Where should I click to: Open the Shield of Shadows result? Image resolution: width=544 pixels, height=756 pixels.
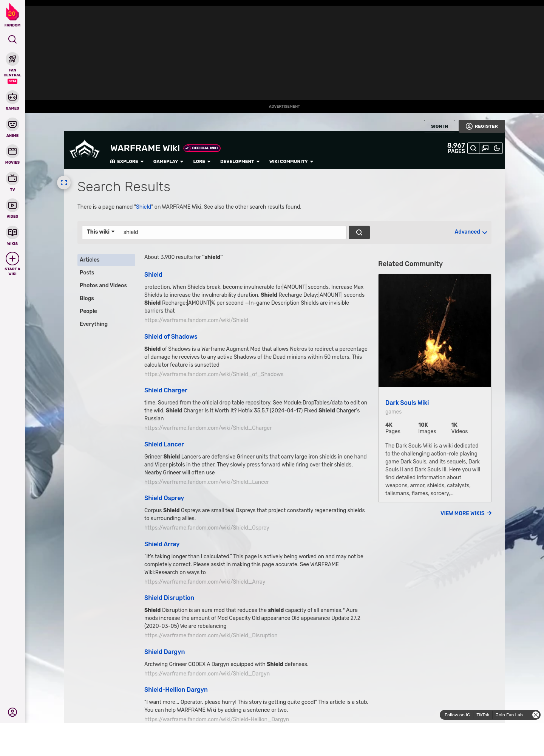(x=171, y=336)
